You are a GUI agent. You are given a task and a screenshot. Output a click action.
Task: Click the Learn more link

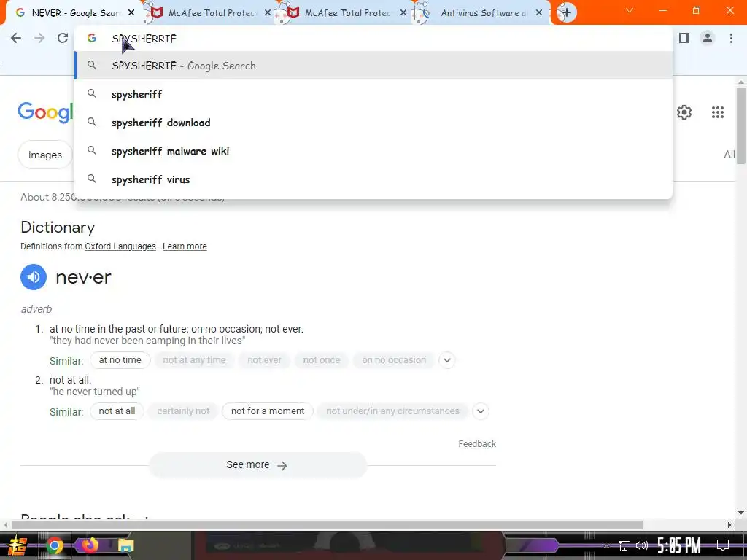(185, 246)
